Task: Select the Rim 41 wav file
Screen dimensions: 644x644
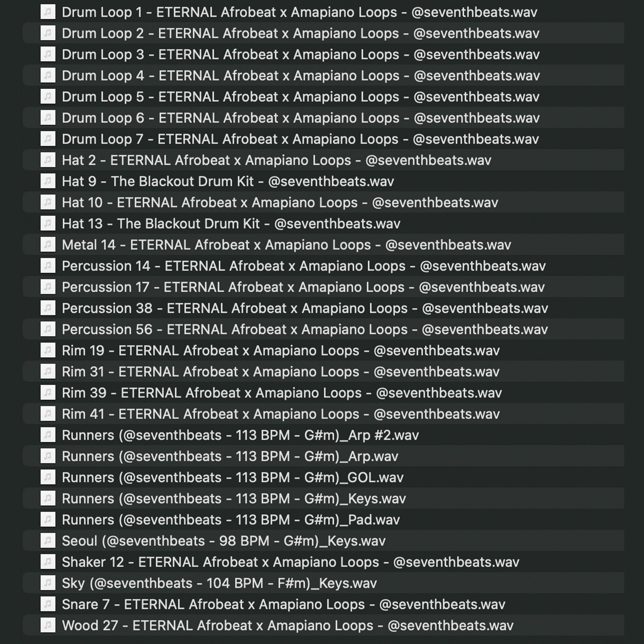Action: click(281, 414)
